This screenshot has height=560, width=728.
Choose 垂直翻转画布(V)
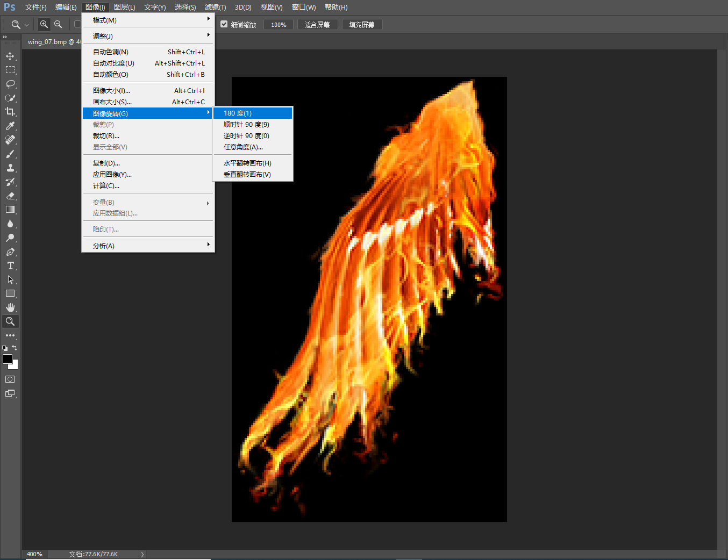coord(253,174)
